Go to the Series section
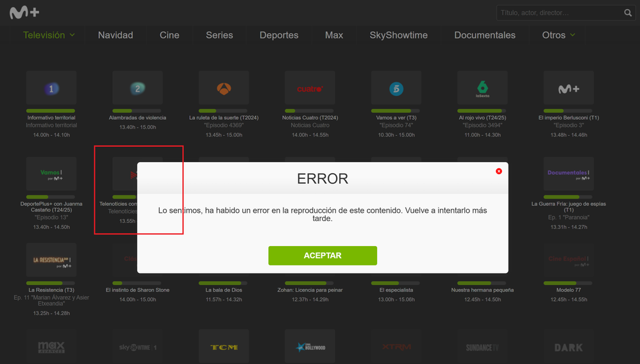 (x=219, y=35)
